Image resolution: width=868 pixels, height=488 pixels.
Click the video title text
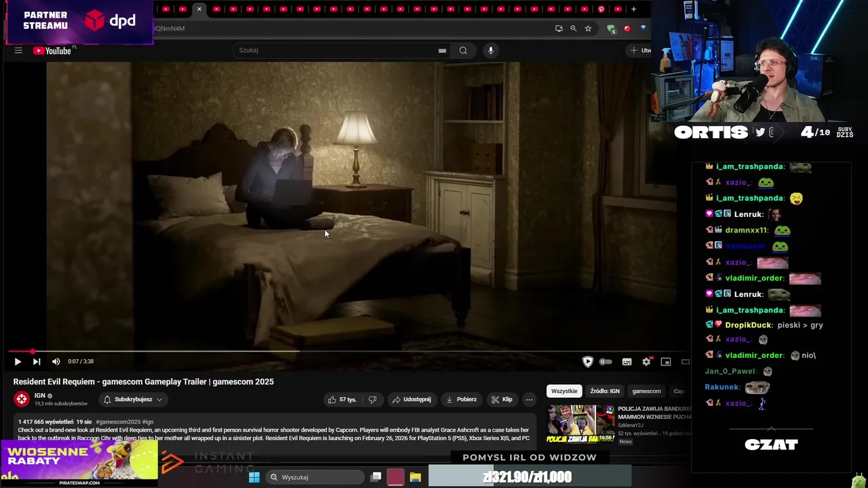coord(144,382)
